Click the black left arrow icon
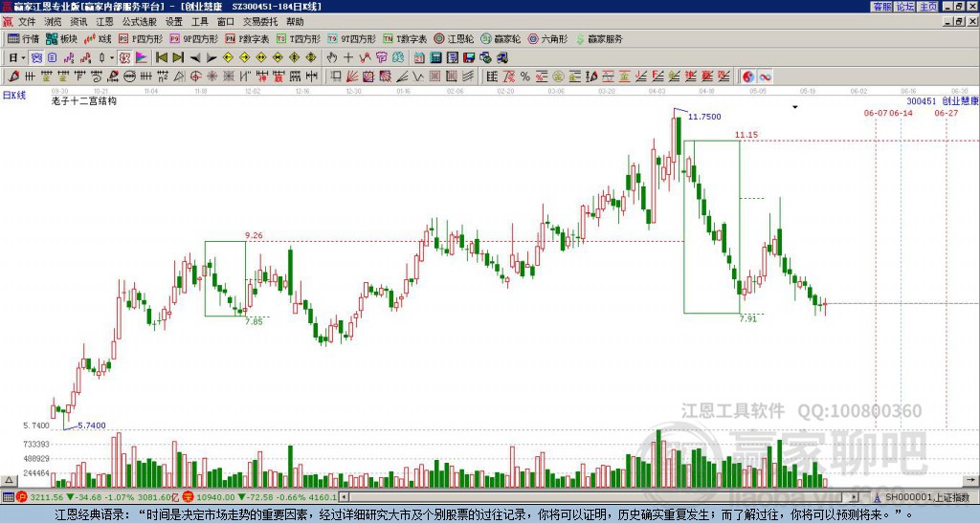Image resolution: width=980 pixels, height=524 pixels. [195, 58]
